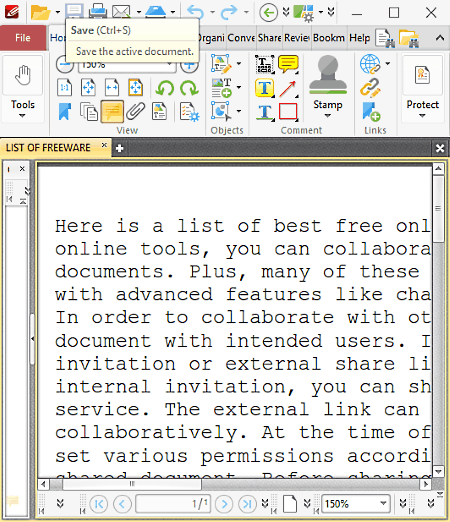
Task: Select the Edit Content tool
Action: pos(221,64)
